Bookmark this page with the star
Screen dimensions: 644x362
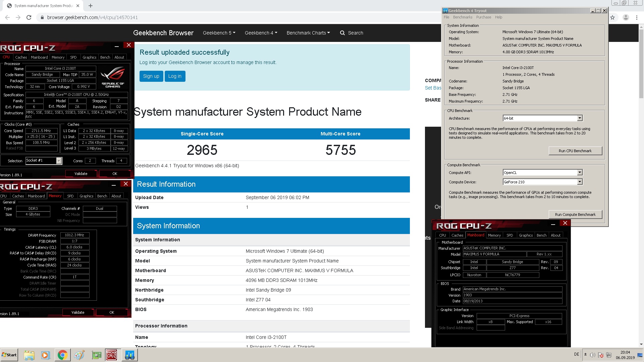coord(612,17)
